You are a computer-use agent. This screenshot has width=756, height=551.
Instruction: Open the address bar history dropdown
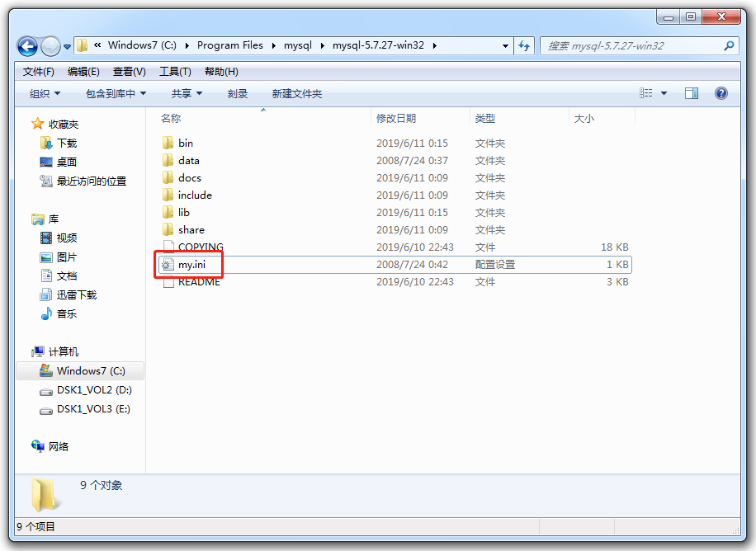pos(506,46)
